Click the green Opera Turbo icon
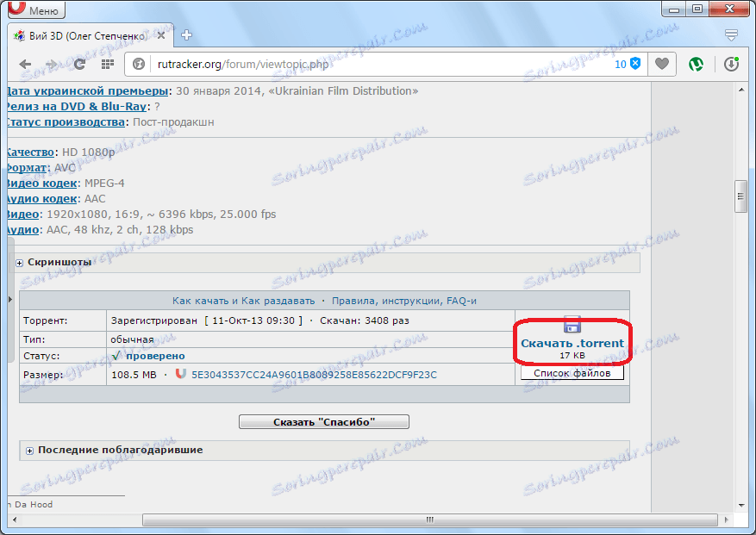This screenshot has width=756, height=535. [697, 64]
